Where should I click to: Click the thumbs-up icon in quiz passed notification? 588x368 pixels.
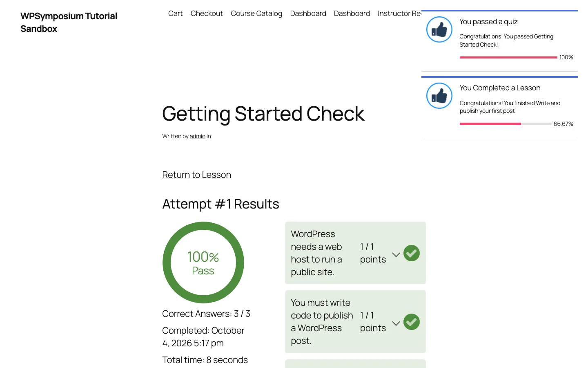439,29
